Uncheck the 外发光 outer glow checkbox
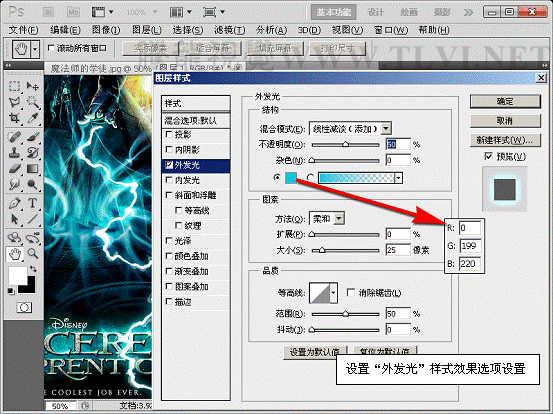 pyautogui.click(x=169, y=165)
